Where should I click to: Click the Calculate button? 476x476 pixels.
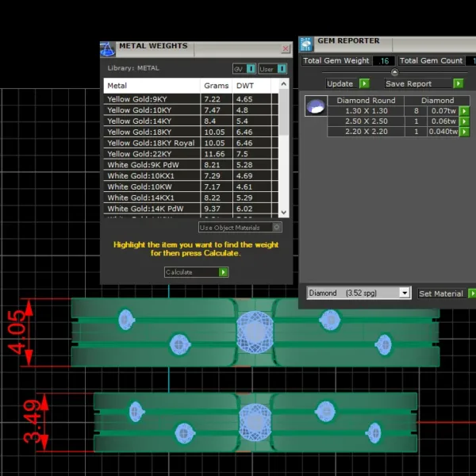[196, 272]
